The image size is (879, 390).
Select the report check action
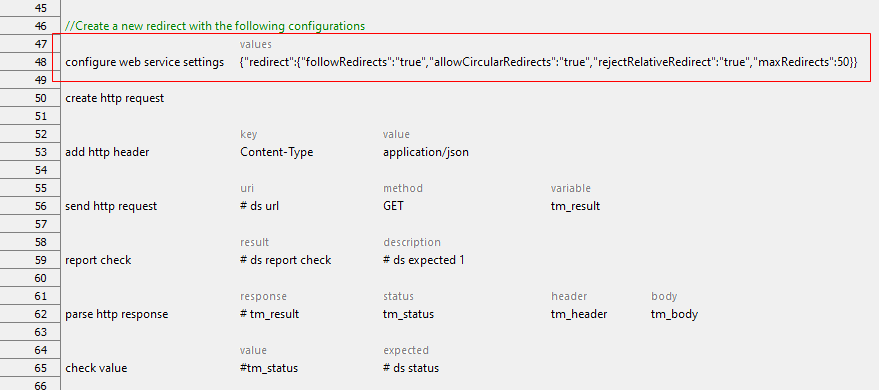pos(98,260)
